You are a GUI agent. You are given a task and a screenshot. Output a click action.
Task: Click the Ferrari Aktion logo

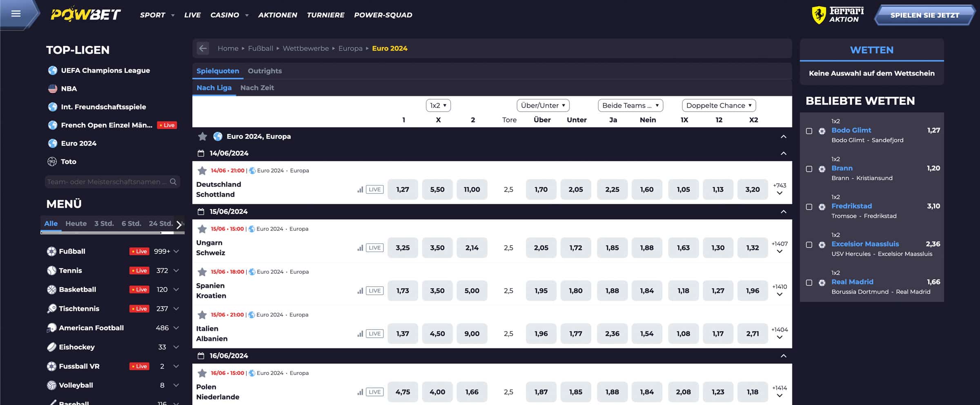pos(837,15)
